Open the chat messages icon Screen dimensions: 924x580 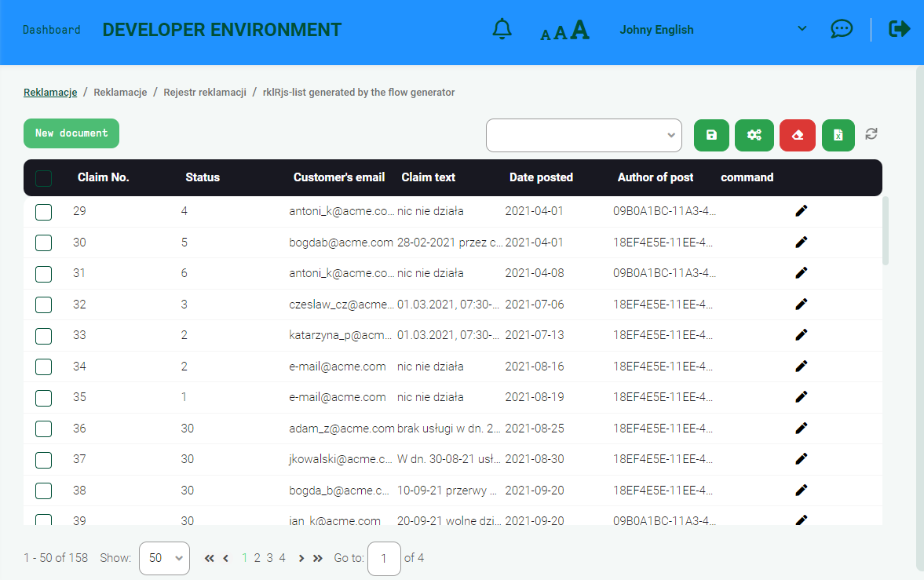(842, 30)
